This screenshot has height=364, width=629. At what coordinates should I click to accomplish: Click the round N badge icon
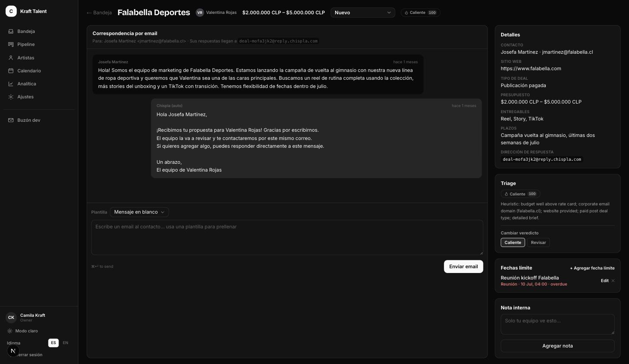(x=13, y=351)
